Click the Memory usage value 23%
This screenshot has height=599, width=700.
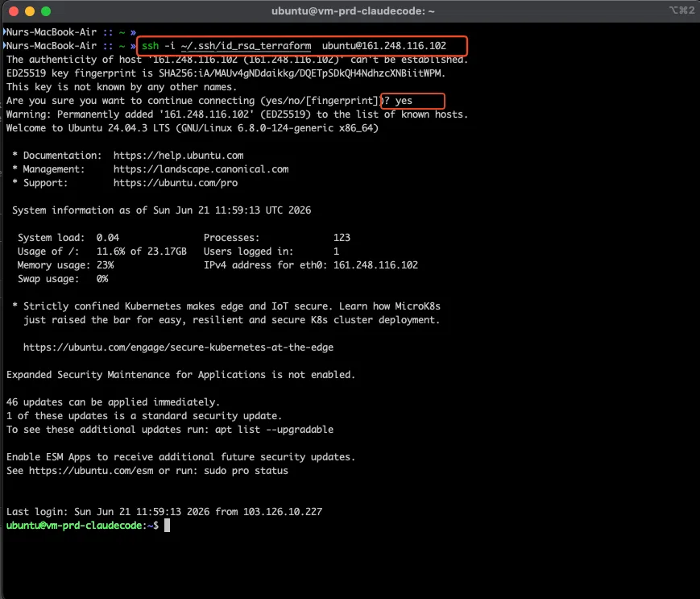tap(105, 265)
